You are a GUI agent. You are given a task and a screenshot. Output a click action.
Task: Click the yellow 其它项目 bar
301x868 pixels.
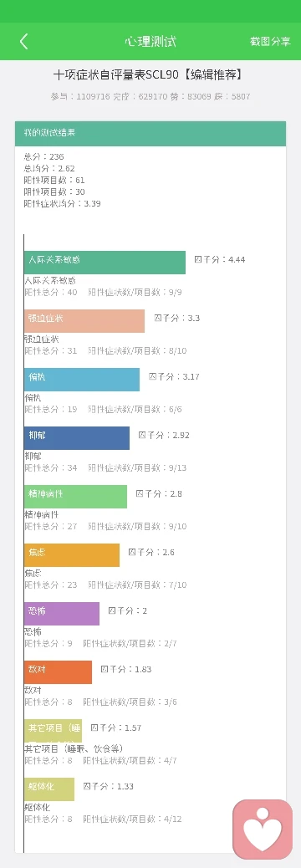point(54,731)
